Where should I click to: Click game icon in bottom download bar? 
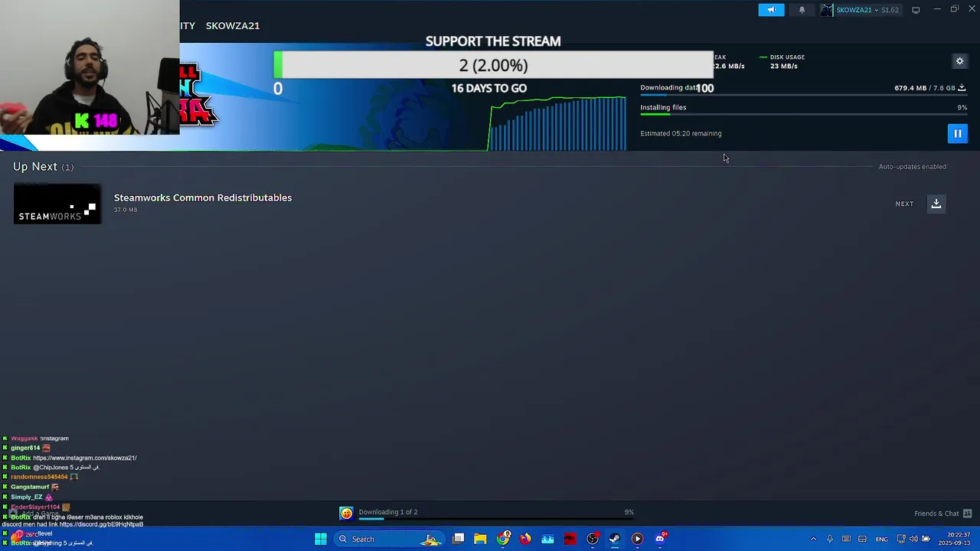click(346, 514)
